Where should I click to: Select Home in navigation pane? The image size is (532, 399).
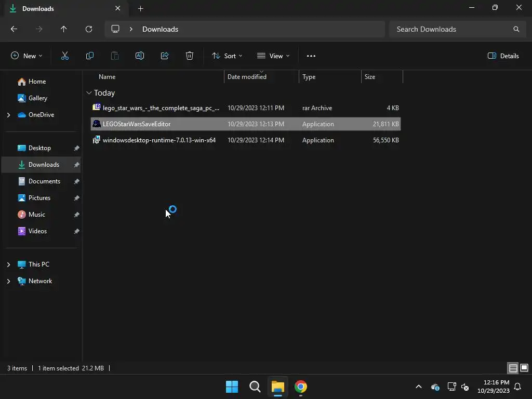pyautogui.click(x=37, y=82)
